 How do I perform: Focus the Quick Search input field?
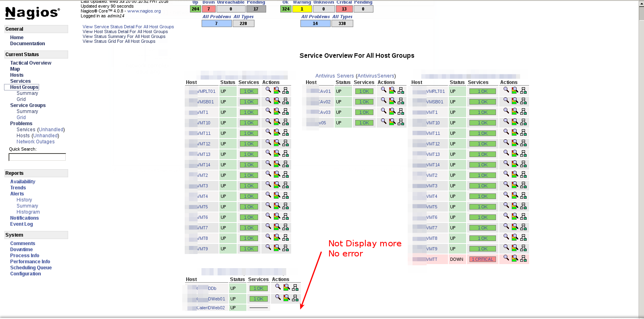tap(37, 157)
